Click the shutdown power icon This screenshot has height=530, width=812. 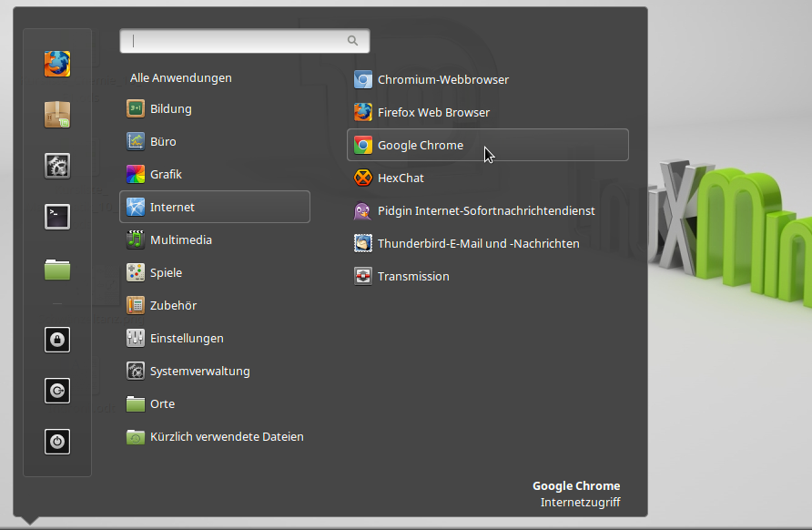[57, 442]
